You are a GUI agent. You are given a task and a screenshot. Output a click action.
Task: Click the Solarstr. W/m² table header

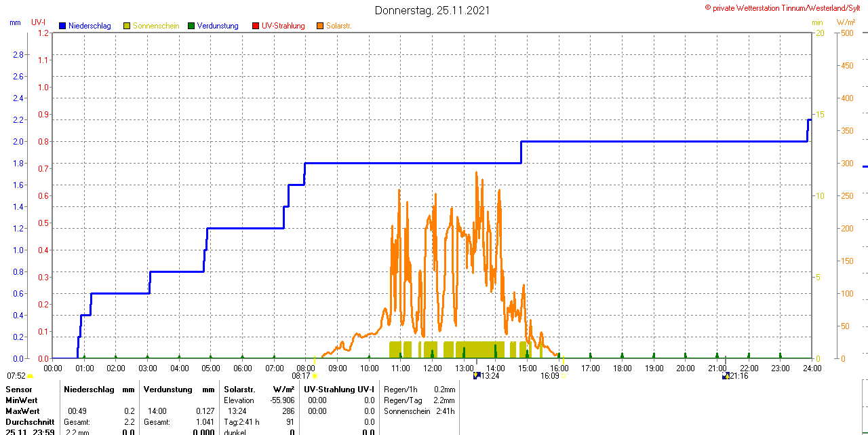coord(259,390)
